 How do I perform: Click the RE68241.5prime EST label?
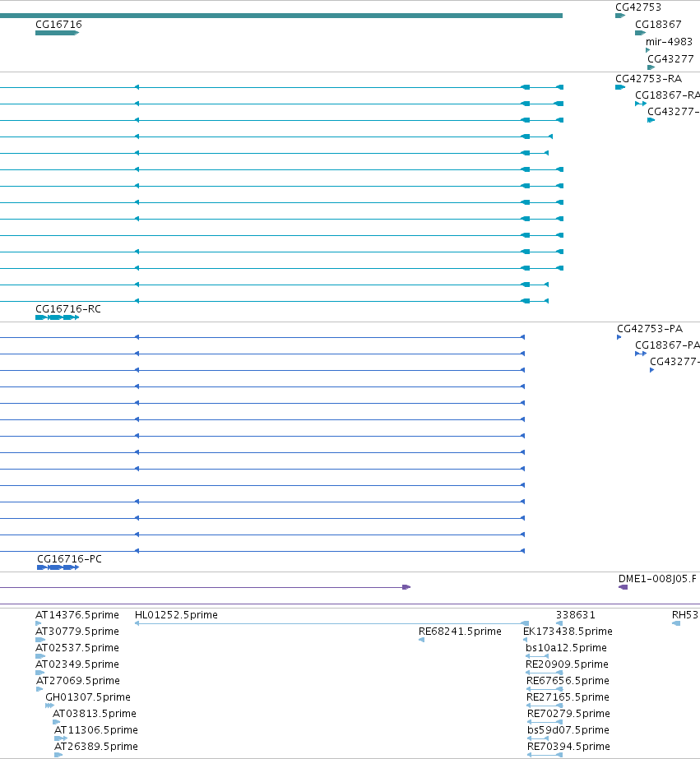pyautogui.click(x=460, y=632)
